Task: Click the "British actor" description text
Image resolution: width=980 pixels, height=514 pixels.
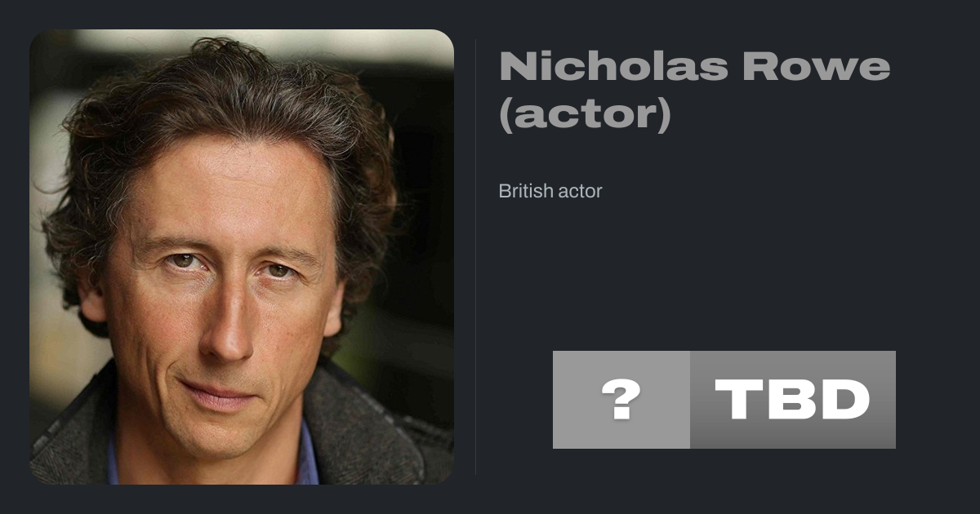Action: (550, 192)
